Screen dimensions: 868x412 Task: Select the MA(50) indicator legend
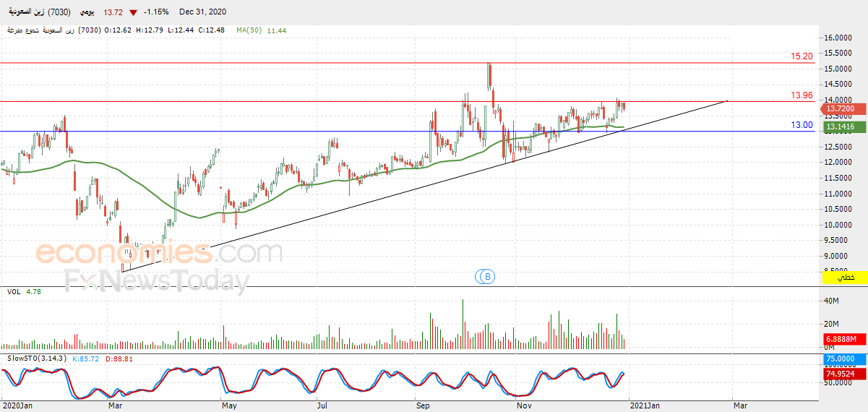[x=261, y=31]
